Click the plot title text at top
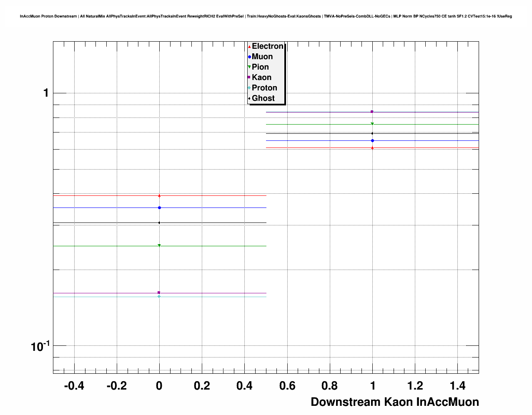 266,16
